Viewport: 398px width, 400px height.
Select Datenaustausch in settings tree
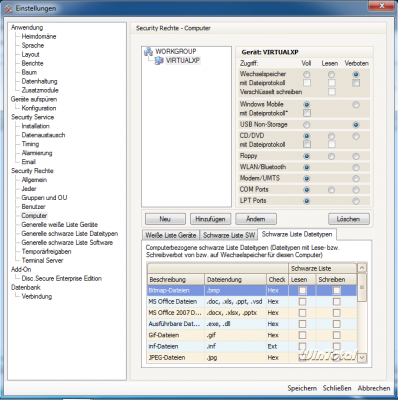click(x=43, y=135)
